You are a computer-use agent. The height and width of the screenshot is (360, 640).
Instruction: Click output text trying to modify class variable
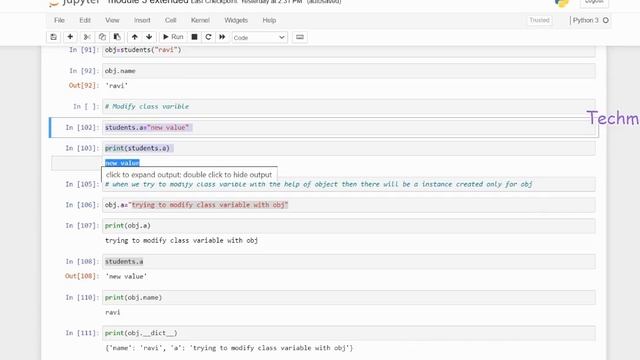pyautogui.click(x=181, y=240)
